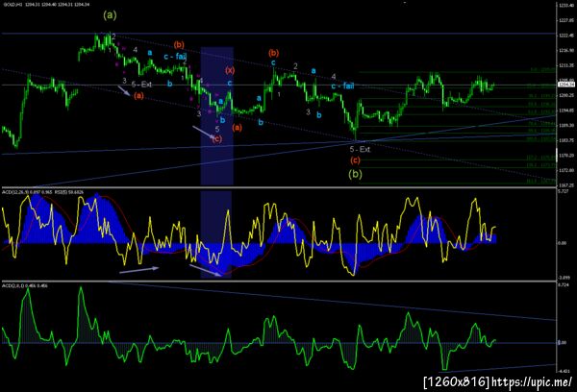Select the "5 - Ext" label above the yellow-green (b)
The image size is (577, 392).
(x=360, y=149)
